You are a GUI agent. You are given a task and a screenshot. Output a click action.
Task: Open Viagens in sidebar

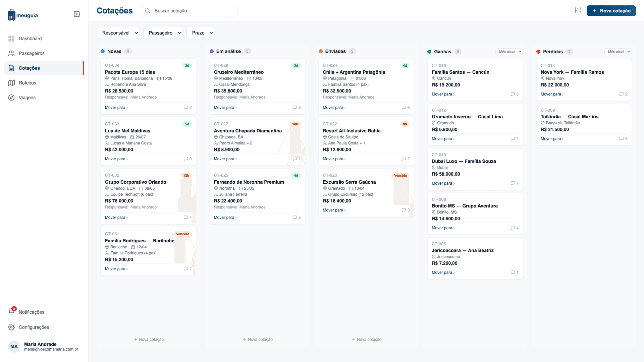pos(44,98)
